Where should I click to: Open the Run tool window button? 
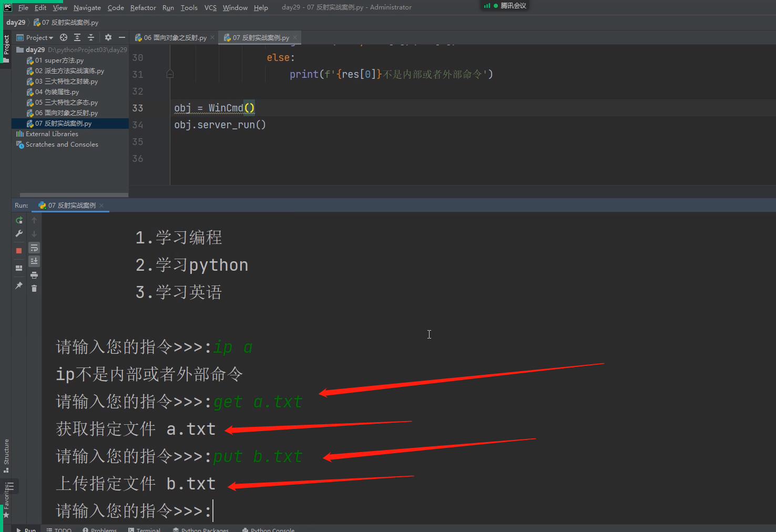tap(26, 529)
